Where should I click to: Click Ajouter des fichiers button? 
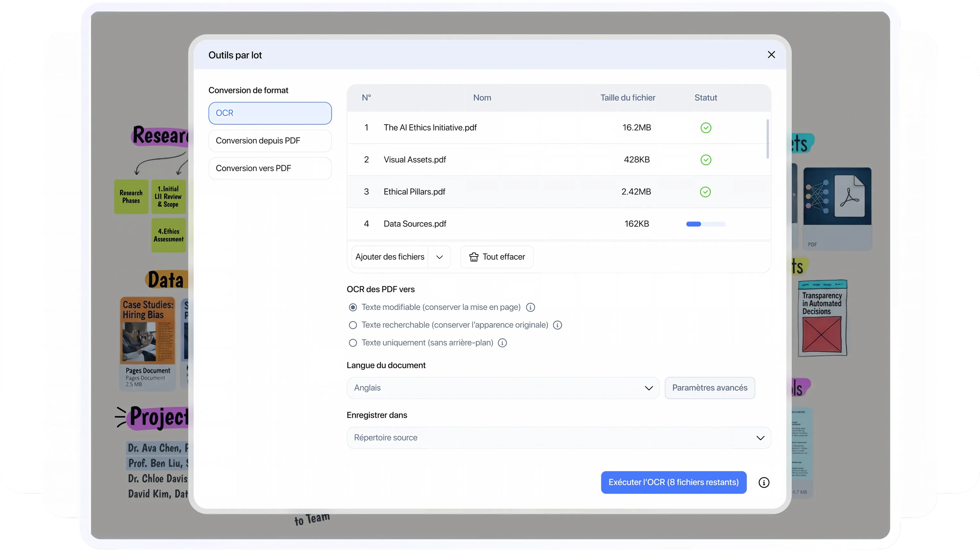pyautogui.click(x=390, y=257)
